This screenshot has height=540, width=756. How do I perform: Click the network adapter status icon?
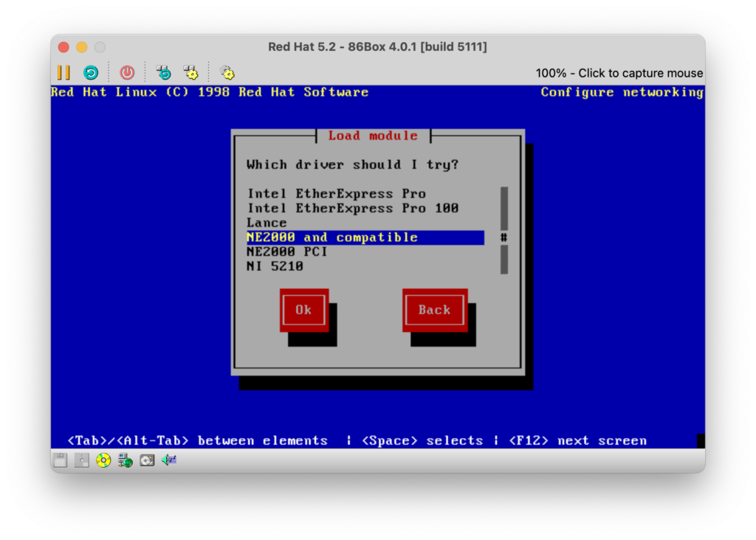[126, 460]
